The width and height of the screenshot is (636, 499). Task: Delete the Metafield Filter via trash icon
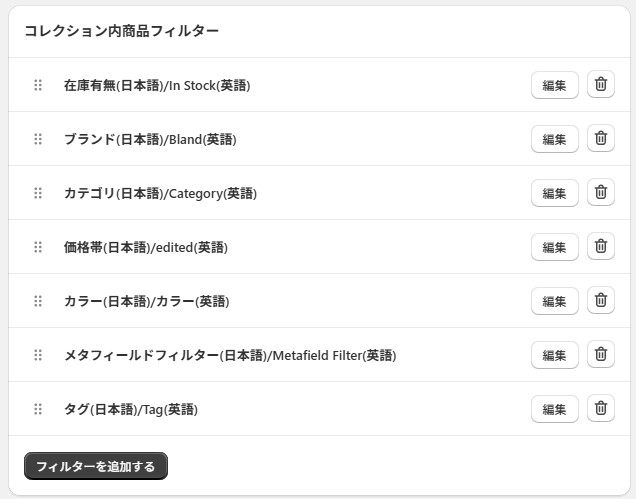point(601,354)
